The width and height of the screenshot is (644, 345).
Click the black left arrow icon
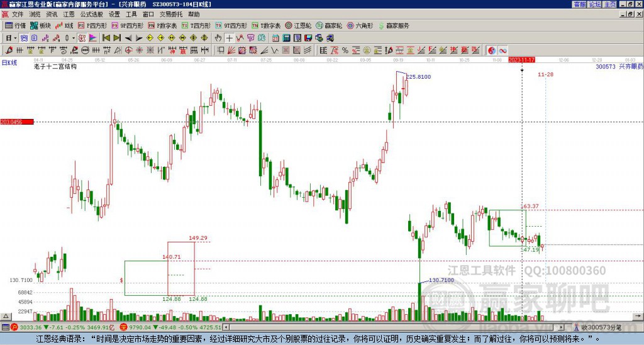point(128,38)
